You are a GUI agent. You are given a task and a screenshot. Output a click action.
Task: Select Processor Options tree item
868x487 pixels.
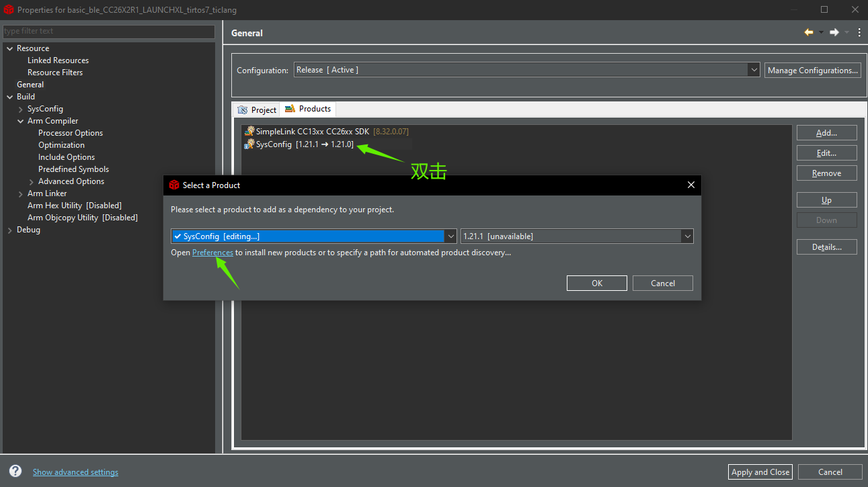(71, 133)
